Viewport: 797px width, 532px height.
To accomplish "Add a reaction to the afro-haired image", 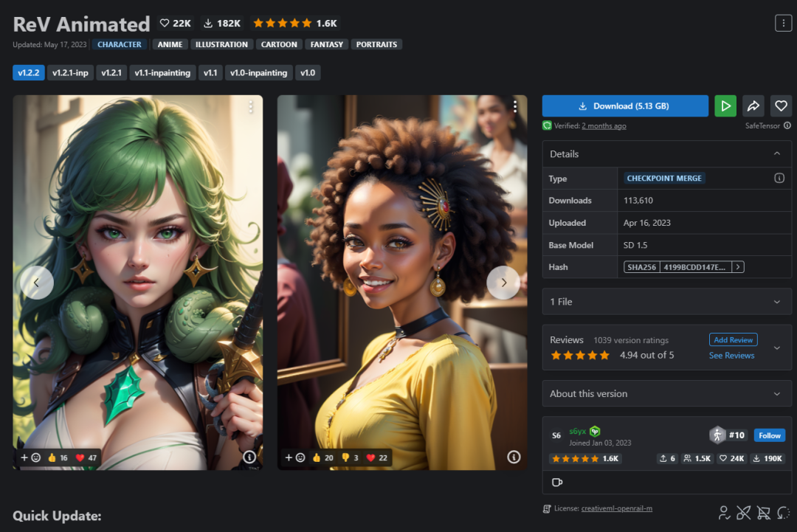I will [294, 457].
